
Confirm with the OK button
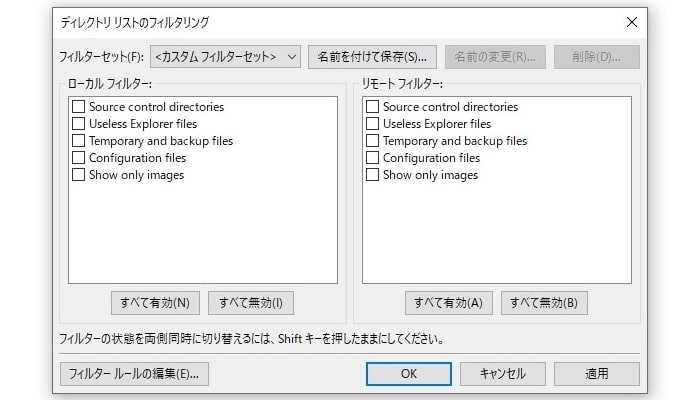point(408,374)
